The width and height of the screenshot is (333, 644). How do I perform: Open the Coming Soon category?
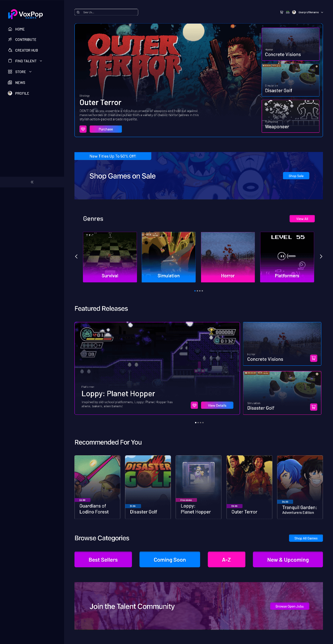pos(170,559)
